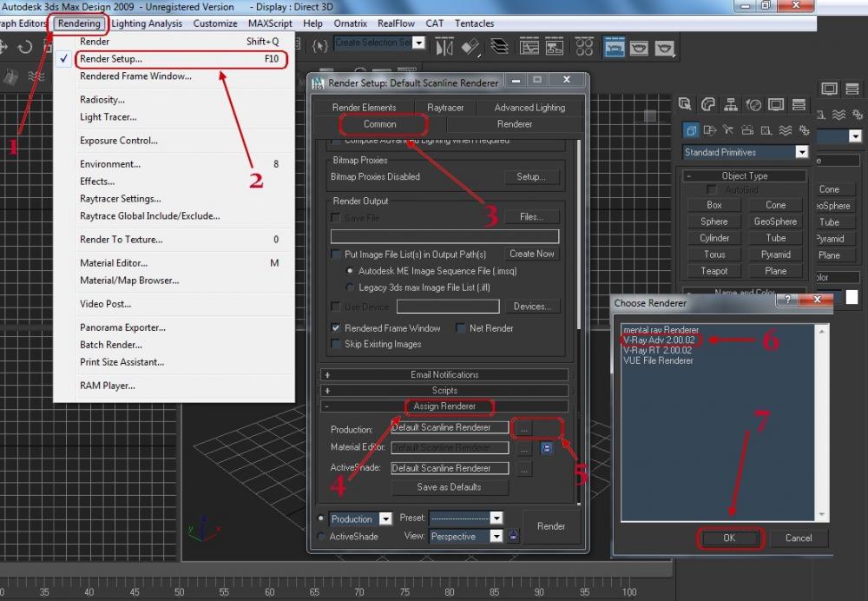Enable the Net Render checkbox
868x601 pixels.
(x=460, y=328)
